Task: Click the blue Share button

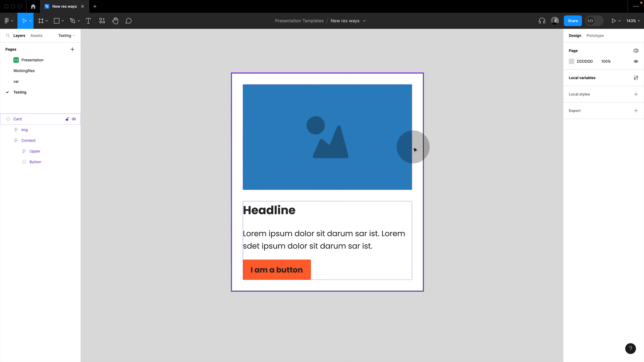Action: [x=573, y=21]
